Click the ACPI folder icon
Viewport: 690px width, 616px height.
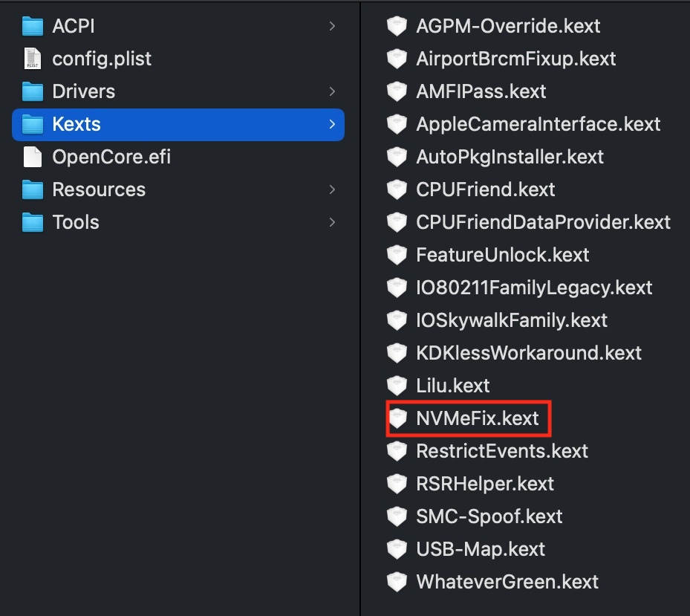coord(33,27)
